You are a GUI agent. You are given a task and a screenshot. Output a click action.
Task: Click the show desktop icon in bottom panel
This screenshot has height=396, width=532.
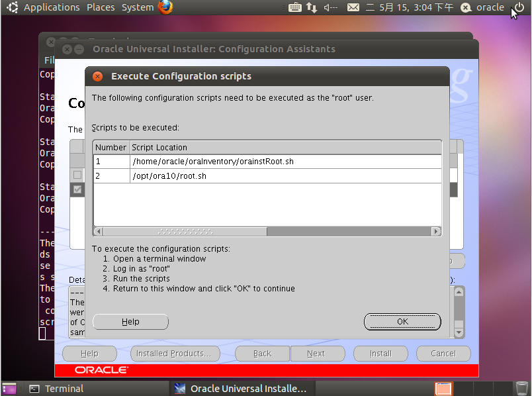click(9, 389)
